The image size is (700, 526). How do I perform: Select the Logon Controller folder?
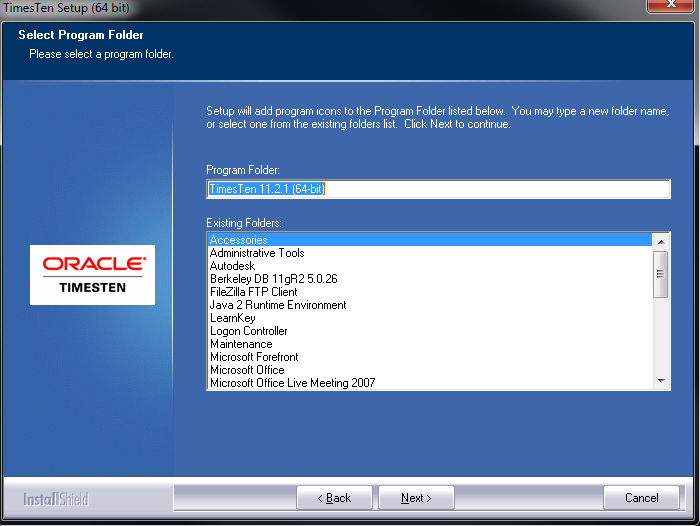pyautogui.click(x=430, y=331)
